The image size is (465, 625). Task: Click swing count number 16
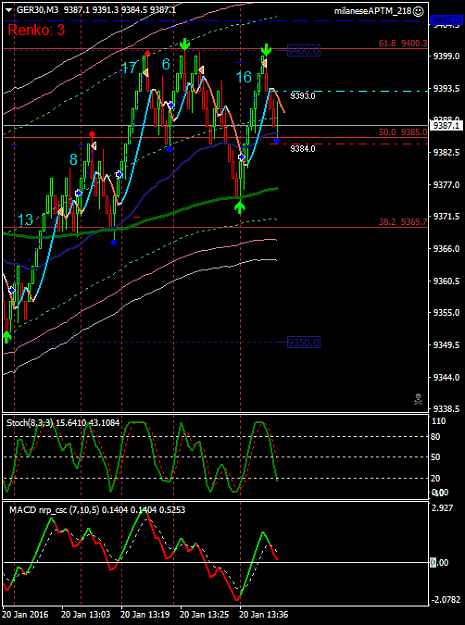click(244, 77)
